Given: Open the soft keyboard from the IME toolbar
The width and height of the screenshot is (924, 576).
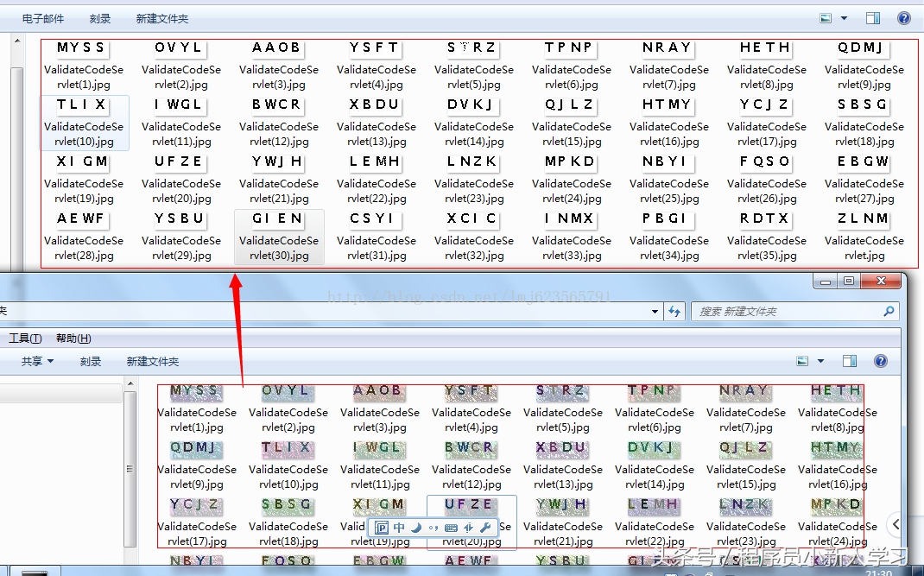Looking at the screenshot, I should 451,528.
